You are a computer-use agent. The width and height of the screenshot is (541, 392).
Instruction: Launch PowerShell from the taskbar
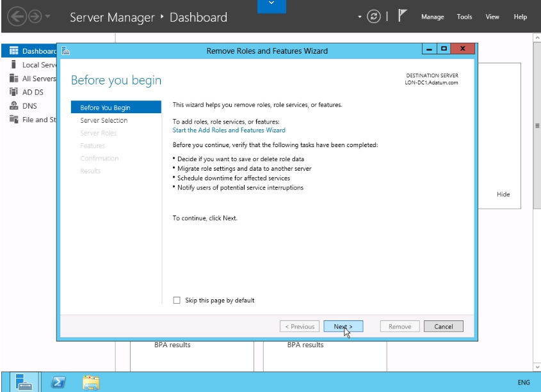point(58,382)
